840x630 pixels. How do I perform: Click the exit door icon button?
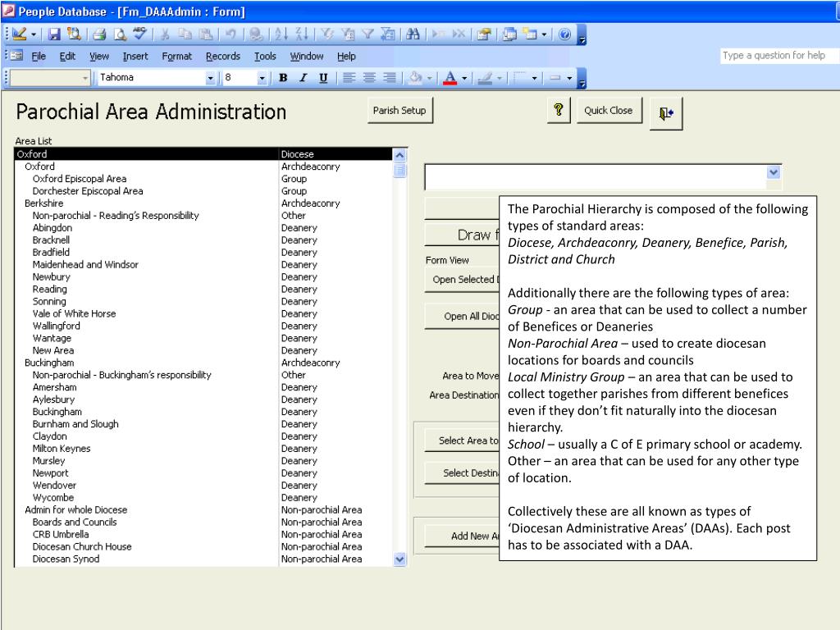pyautogui.click(x=666, y=113)
